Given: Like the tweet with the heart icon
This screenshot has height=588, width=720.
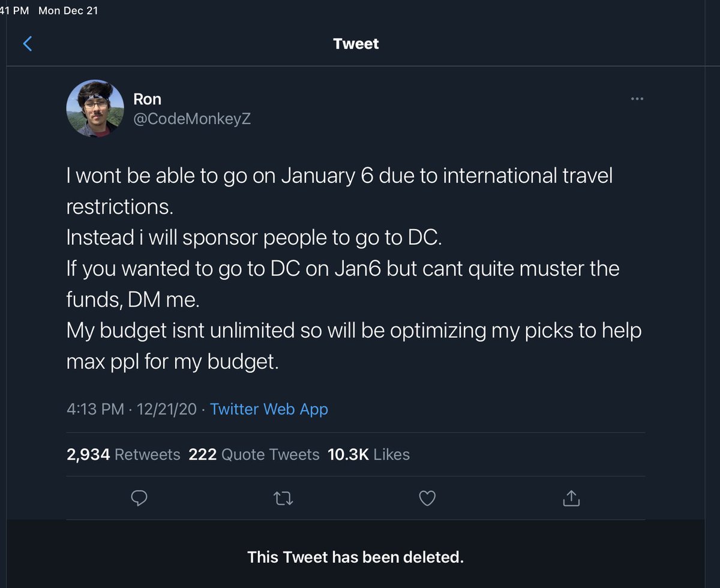Looking at the screenshot, I should coord(427,498).
